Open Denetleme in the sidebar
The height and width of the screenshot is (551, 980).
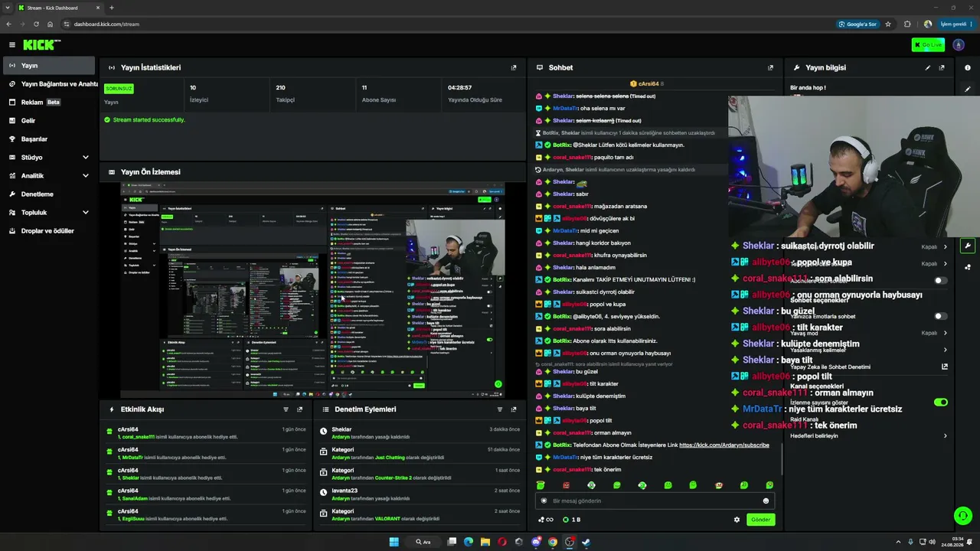click(x=49, y=194)
